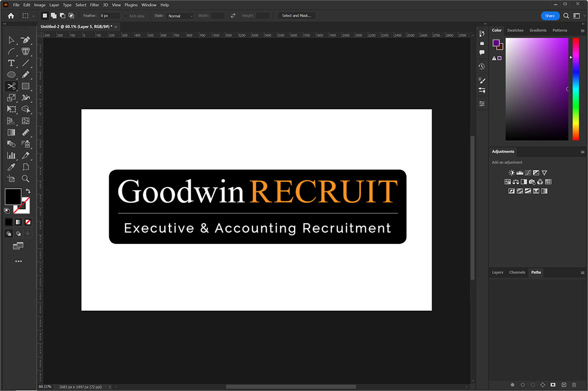Swap fill and stroke colors arrow
Image resolution: width=588 pixels, height=391 pixels.
[28, 191]
